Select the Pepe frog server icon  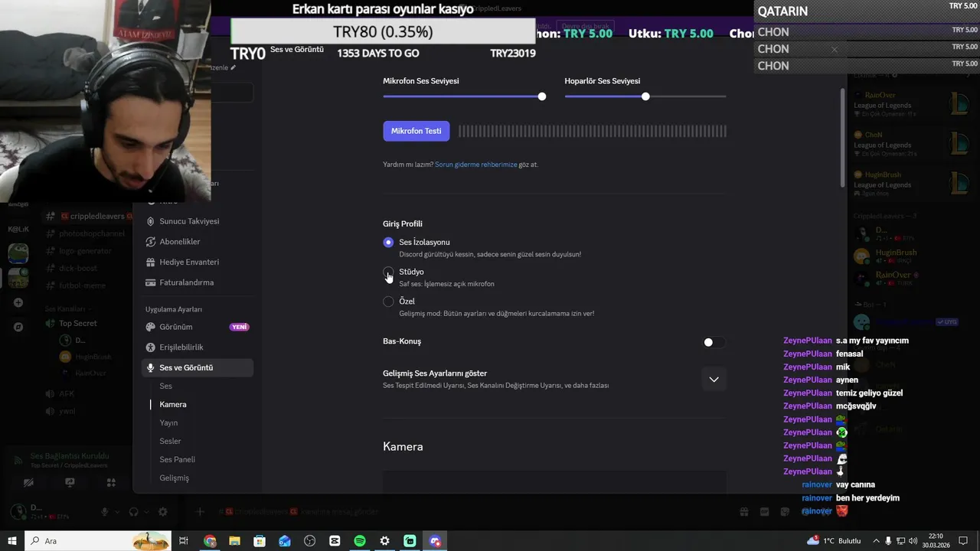[18, 253]
